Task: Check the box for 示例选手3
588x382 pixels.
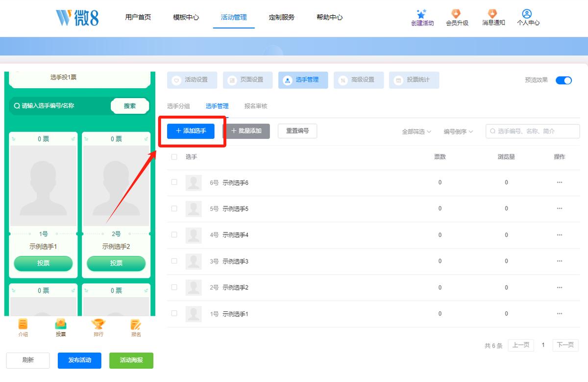Action: (x=174, y=261)
